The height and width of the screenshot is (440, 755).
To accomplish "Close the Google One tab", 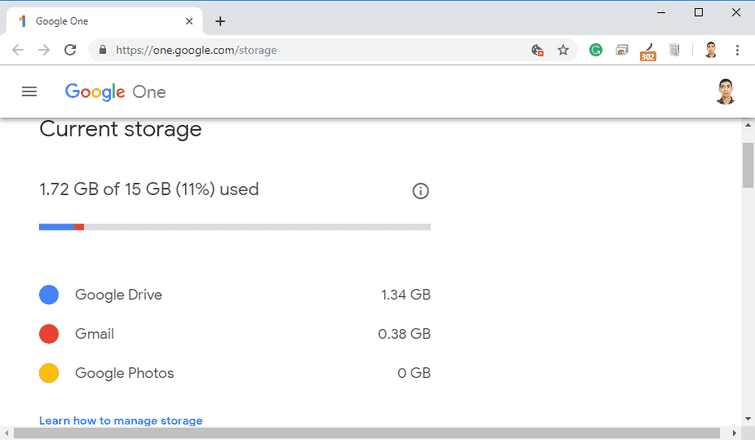I will click(189, 21).
